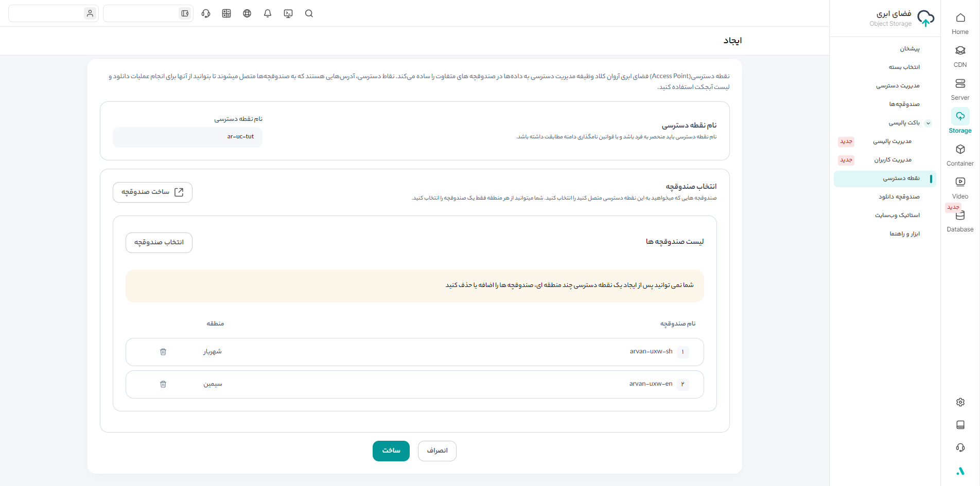Open the project selector box in top bar
This screenshot has width=980, height=486.
pyautogui.click(x=148, y=14)
